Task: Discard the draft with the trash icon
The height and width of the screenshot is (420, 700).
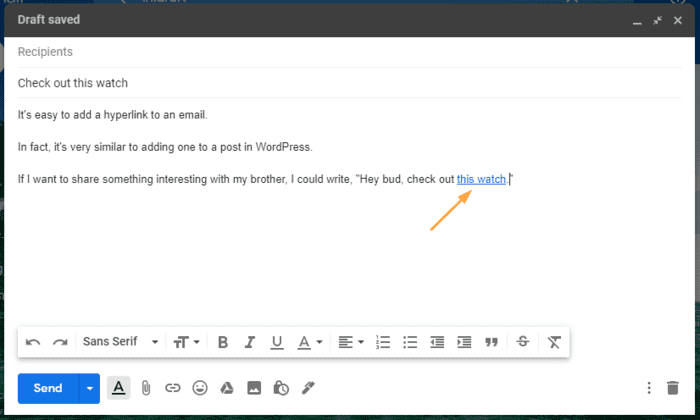Action: 673,388
